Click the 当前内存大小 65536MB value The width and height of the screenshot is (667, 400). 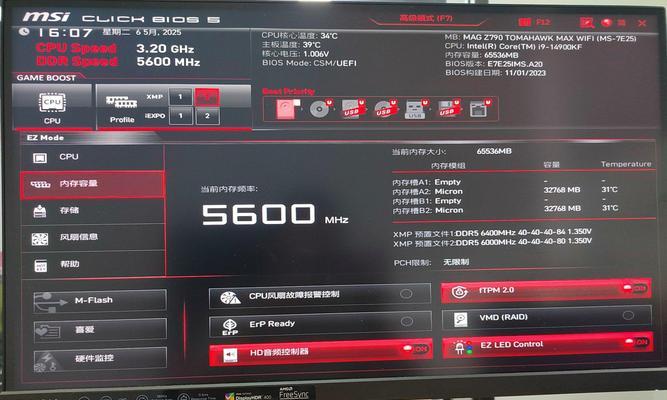(494, 151)
